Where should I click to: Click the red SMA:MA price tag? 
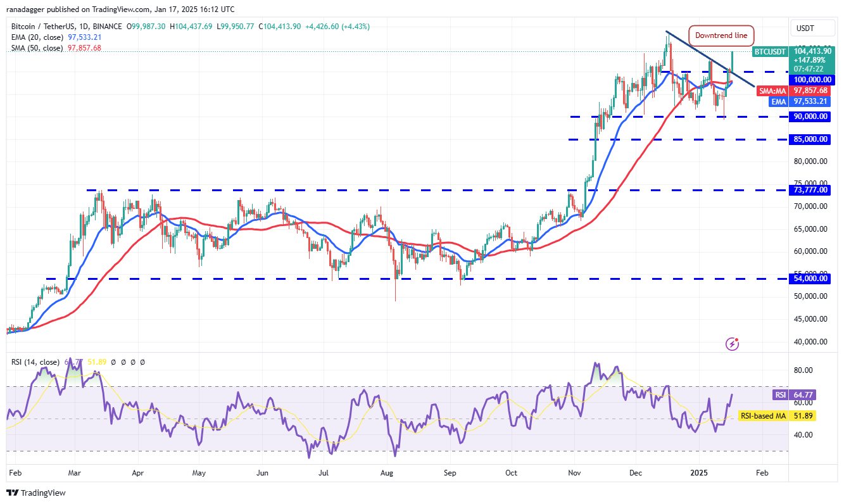coord(794,91)
